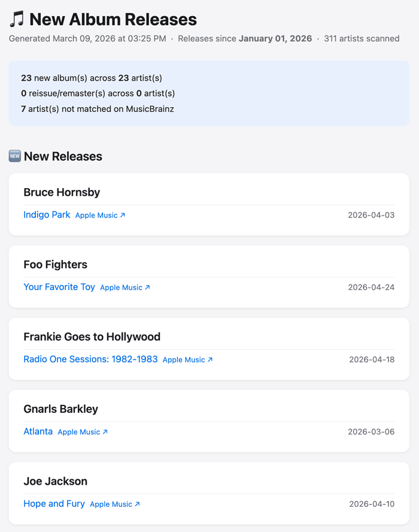Screen dimensions: 419x532
Task: Select the Foo Fighters artist heading
Action: [x=55, y=264]
